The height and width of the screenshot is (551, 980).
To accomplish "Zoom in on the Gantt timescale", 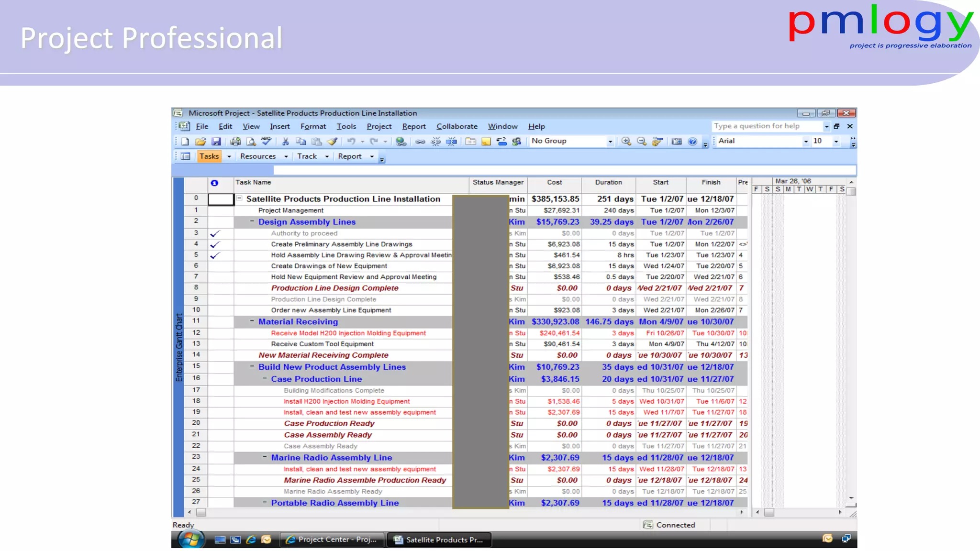I will coord(626,141).
